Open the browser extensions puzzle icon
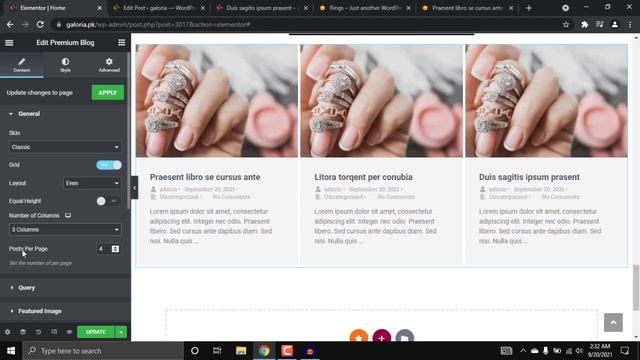The width and height of the screenshot is (640, 360). click(x=584, y=24)
